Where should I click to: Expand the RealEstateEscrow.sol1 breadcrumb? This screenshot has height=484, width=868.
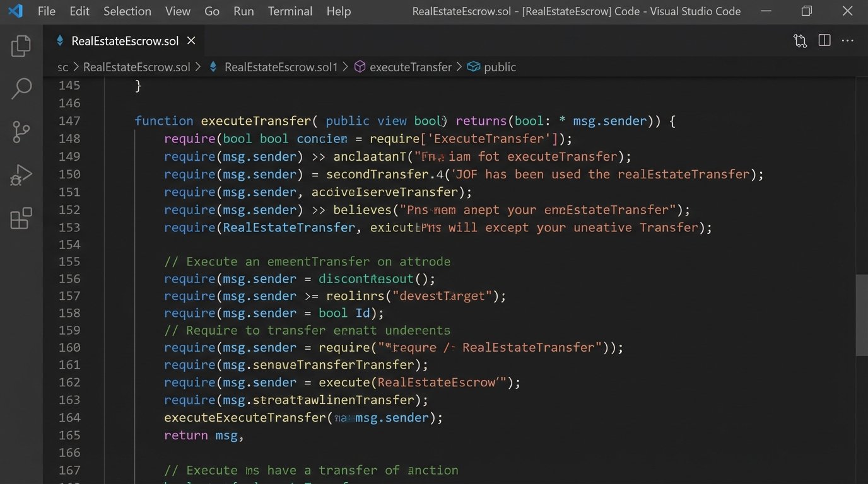click(281, 67)
